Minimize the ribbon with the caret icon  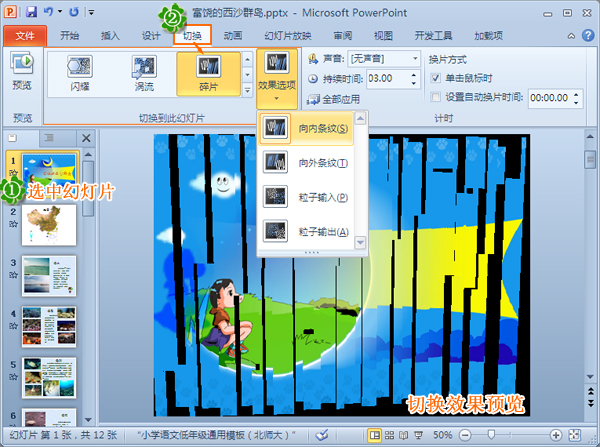coord(571,36)
